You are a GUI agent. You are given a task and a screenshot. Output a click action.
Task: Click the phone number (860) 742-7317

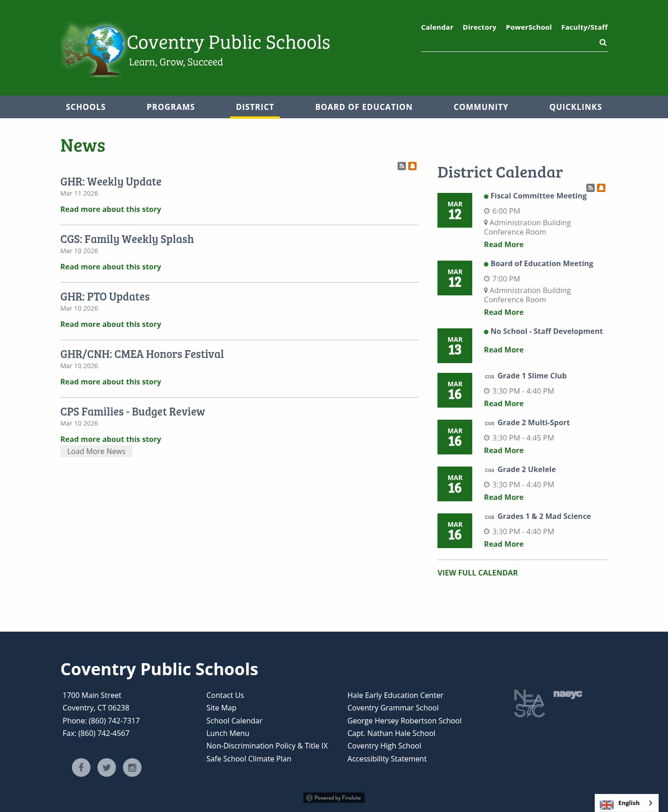114,721
